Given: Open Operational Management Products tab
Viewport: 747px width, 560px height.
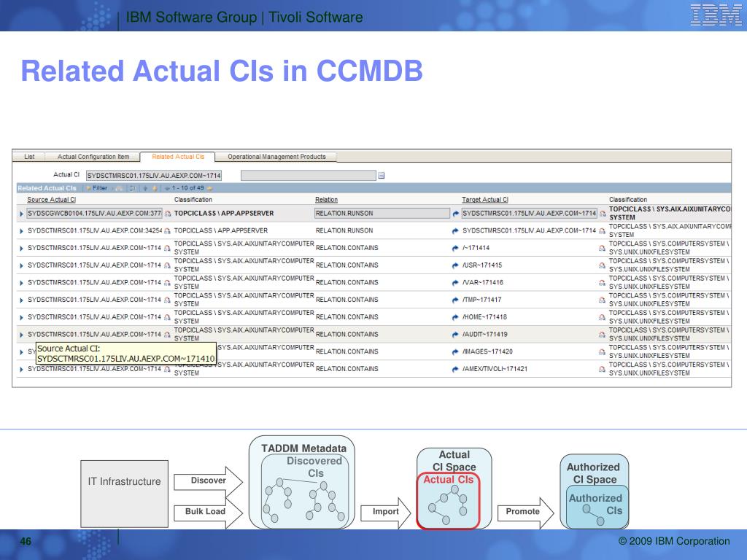Looking at the screenshot, I should coord(276,157).
